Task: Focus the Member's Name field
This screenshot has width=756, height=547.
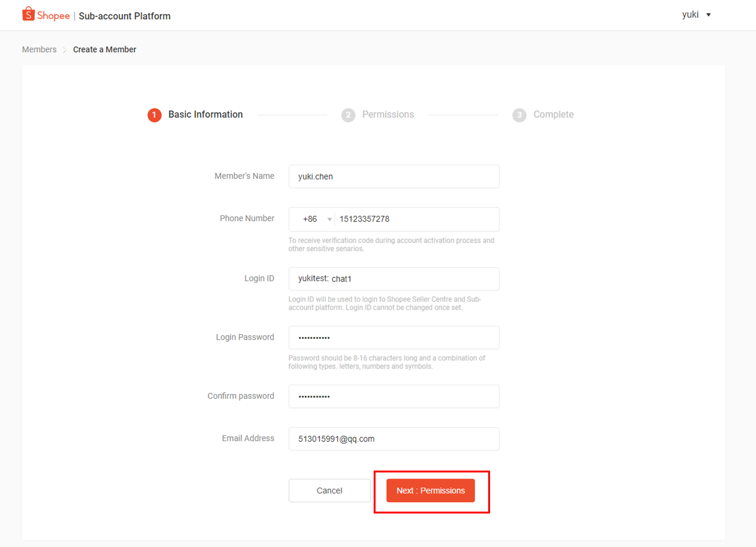Action: click(394, 177)
